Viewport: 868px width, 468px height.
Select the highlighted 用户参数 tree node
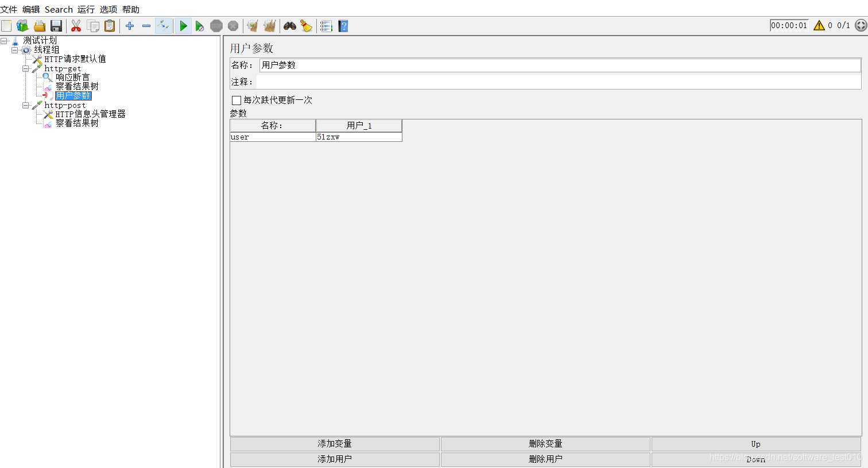pyautogui.click(x=73, y=96)
